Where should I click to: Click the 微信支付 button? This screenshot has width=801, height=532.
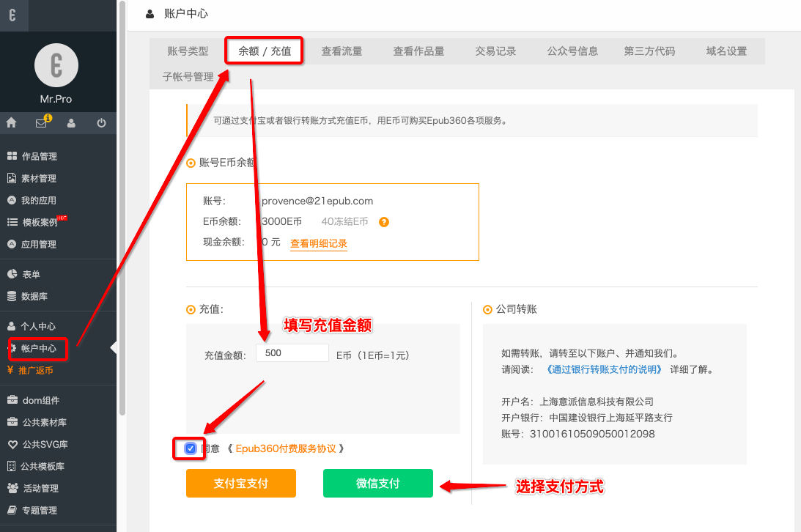point(377,484)
